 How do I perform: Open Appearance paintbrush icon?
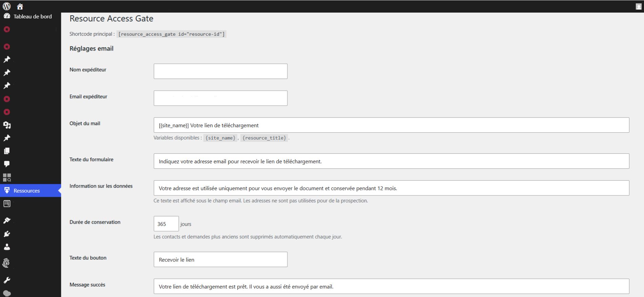pyautogui.click(x=7, y=220)
